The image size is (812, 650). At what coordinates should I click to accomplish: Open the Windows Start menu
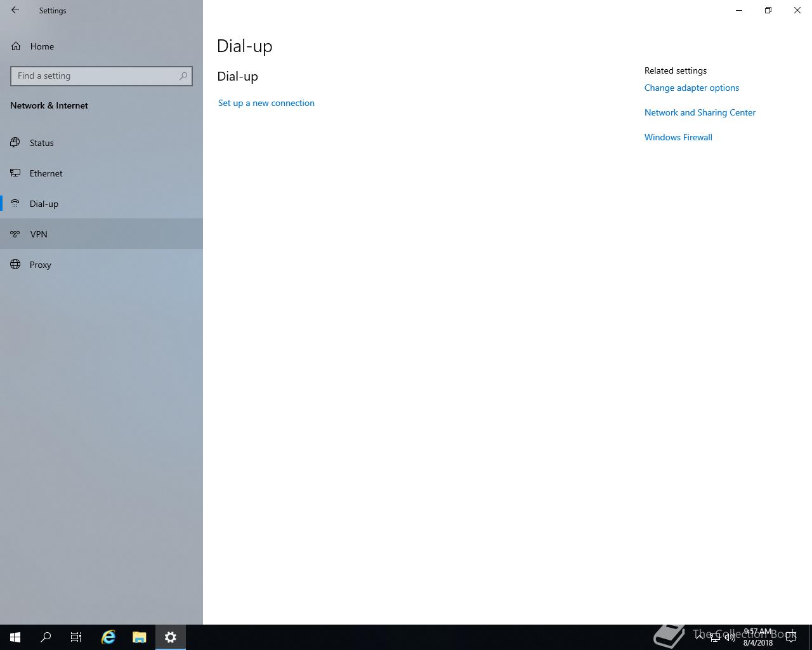(15, 637)
